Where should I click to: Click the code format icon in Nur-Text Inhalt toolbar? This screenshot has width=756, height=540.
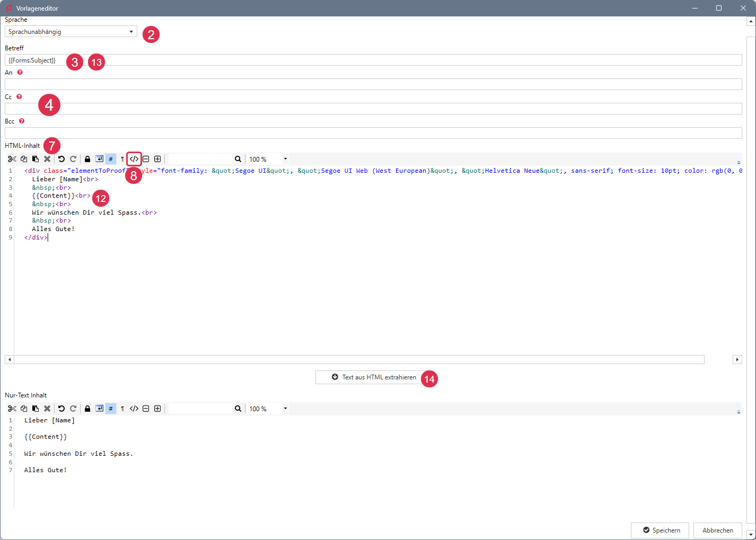pos(134,409)
